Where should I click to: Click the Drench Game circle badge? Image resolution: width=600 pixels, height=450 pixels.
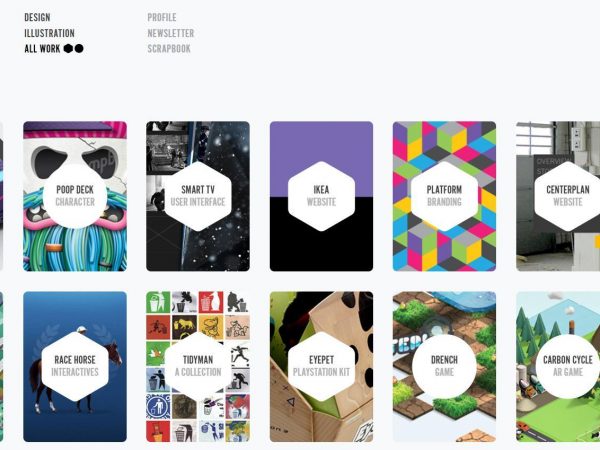point(444,366)
